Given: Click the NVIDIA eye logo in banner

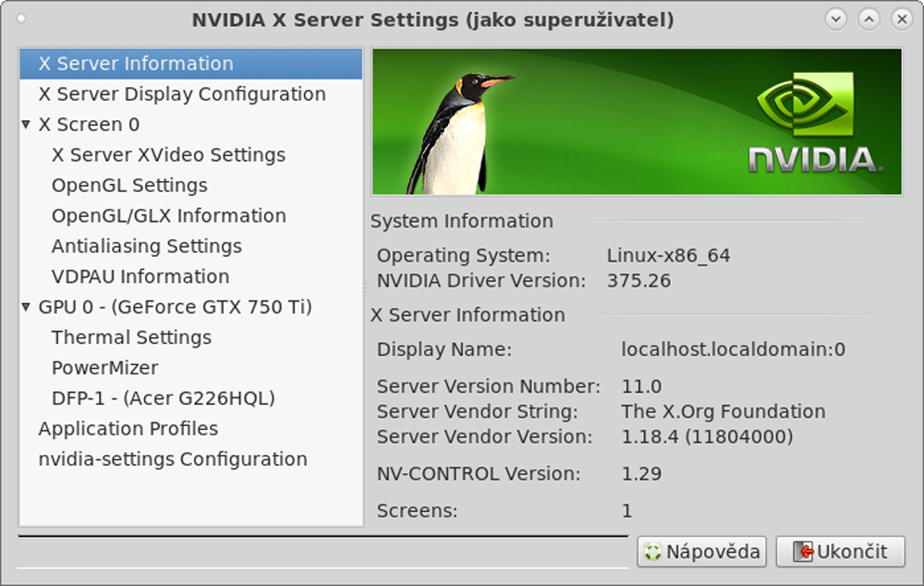Looking at the screenshot, I should click(x=805, y=104).
